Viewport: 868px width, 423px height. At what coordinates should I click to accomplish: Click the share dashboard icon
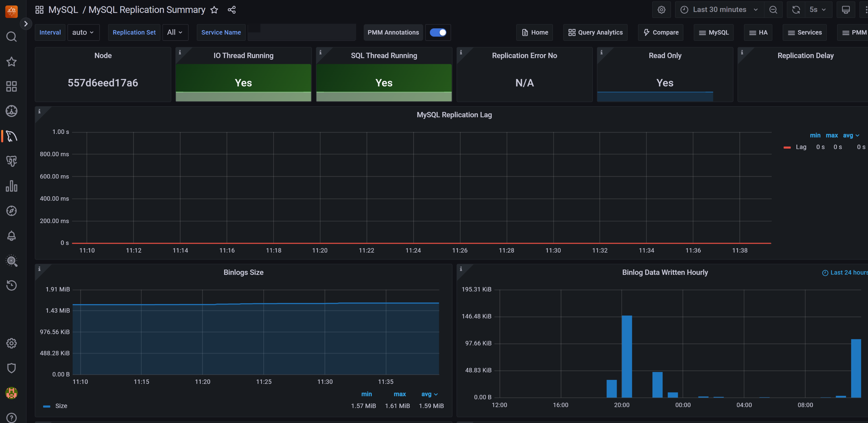click(x=231, y=10)
